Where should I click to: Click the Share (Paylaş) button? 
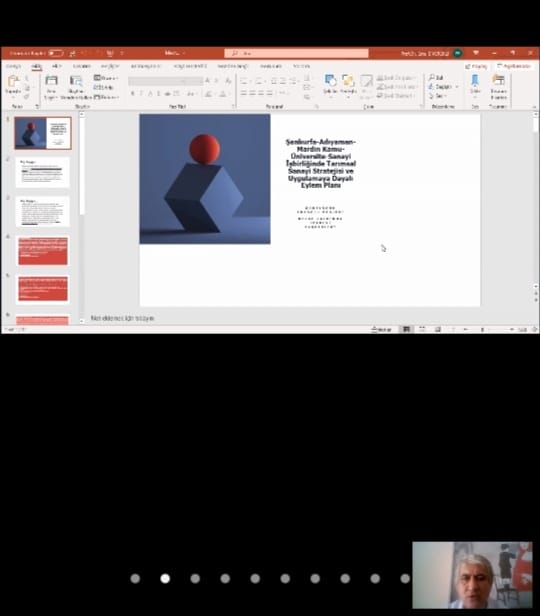[x=476, y=66]
